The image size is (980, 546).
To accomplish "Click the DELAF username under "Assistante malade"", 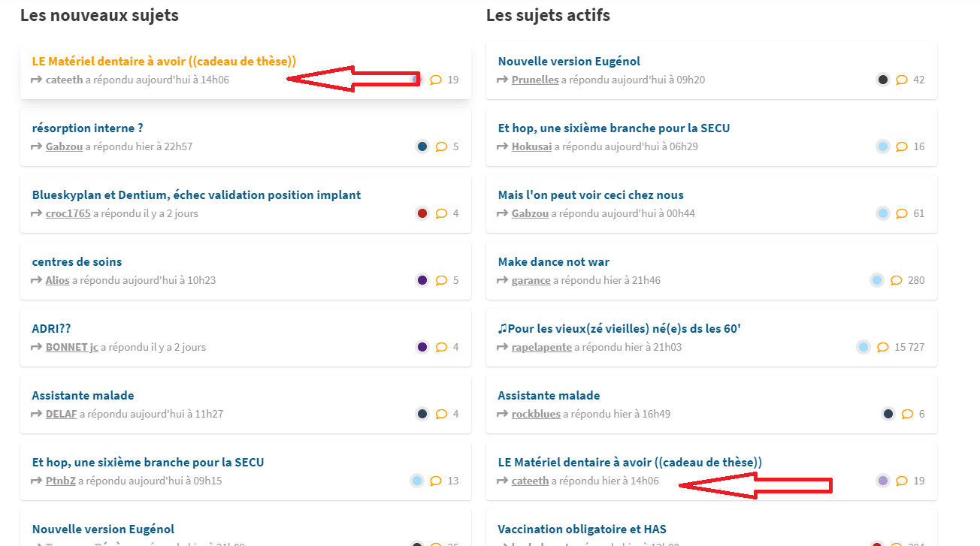I will tap(61, 414).
